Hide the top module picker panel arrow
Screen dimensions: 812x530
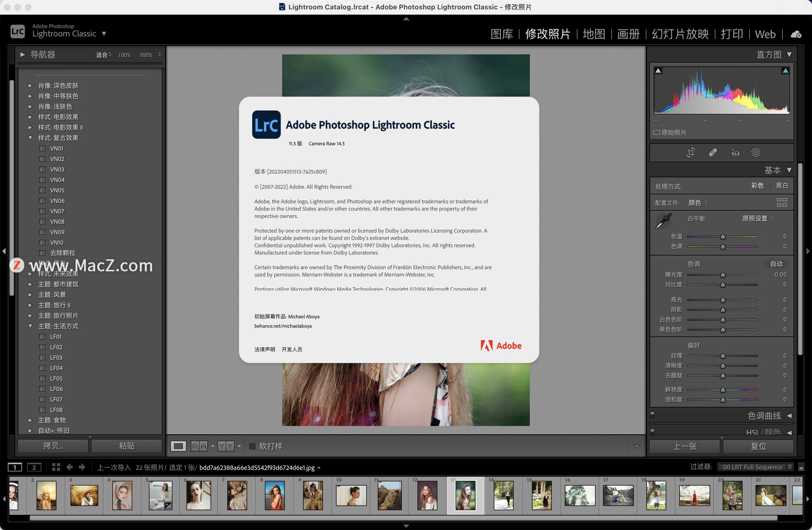[406, 19]
